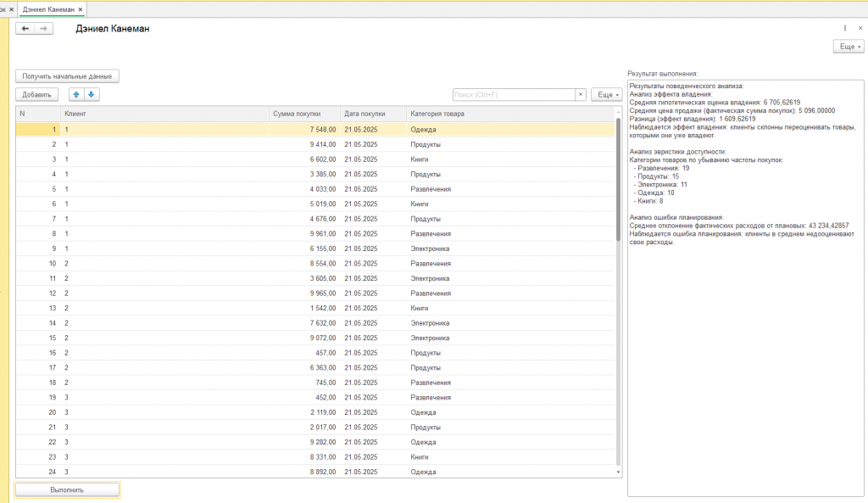Image resolution: width=868 pixels, height=503 pixels.
Task: Close the Дэниел Канеман tab
Action: coord(81,9)
